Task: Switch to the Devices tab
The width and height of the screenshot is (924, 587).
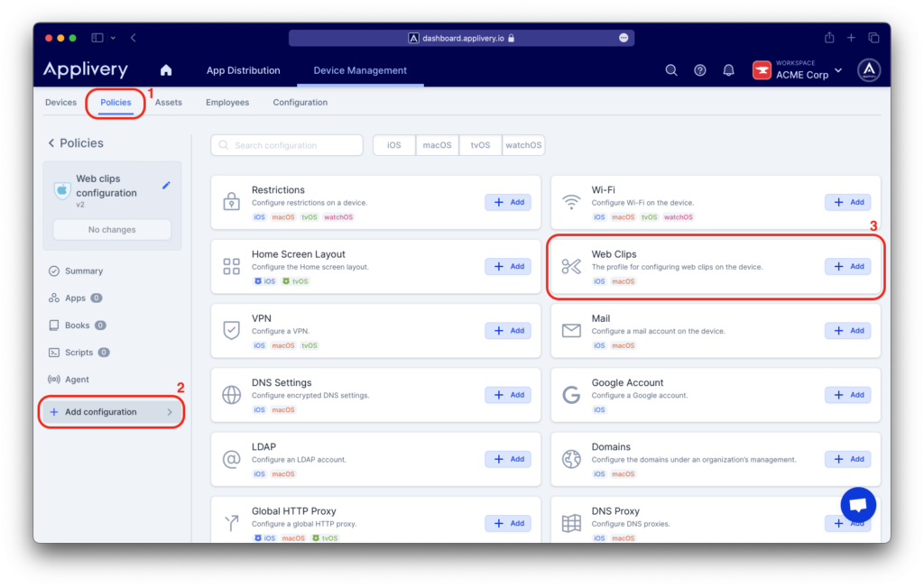Action: click(x=60, y=103)
